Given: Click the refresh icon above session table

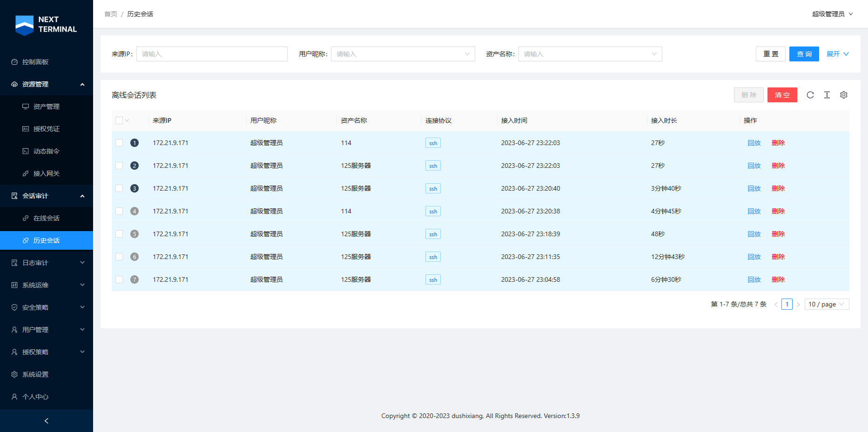Looking at the screenshot, I should pos(810,95).
